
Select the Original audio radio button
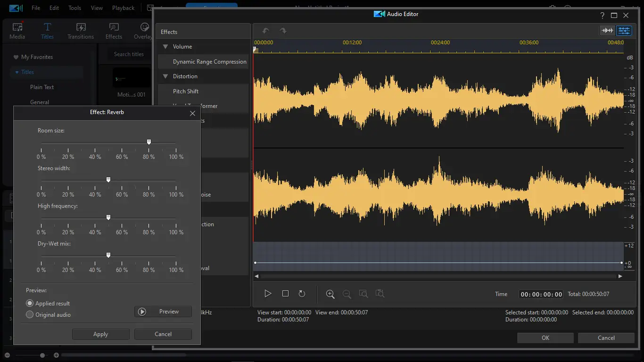[30, 315]
